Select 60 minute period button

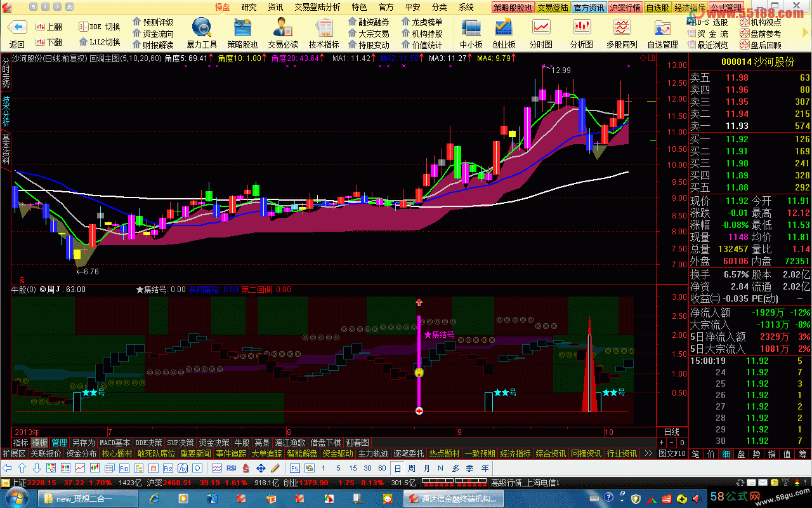point(381,468)
